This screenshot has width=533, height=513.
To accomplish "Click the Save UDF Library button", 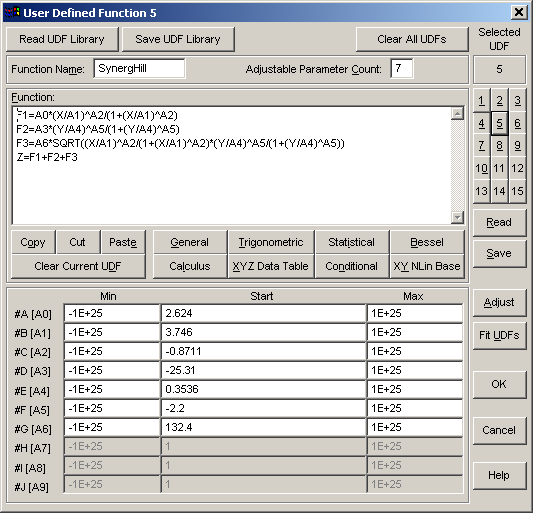I will coord(178,39).
